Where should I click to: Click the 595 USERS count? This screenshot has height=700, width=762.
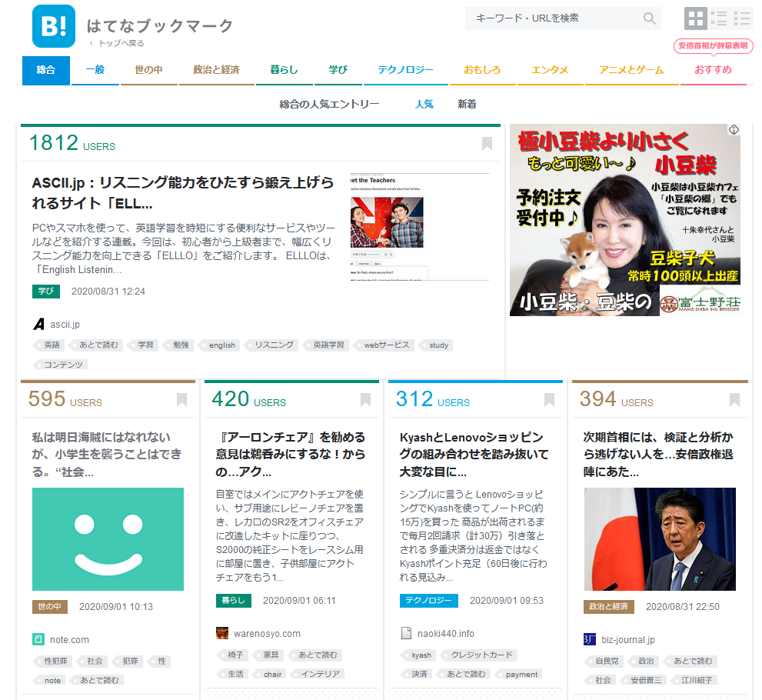coord(65,399)
